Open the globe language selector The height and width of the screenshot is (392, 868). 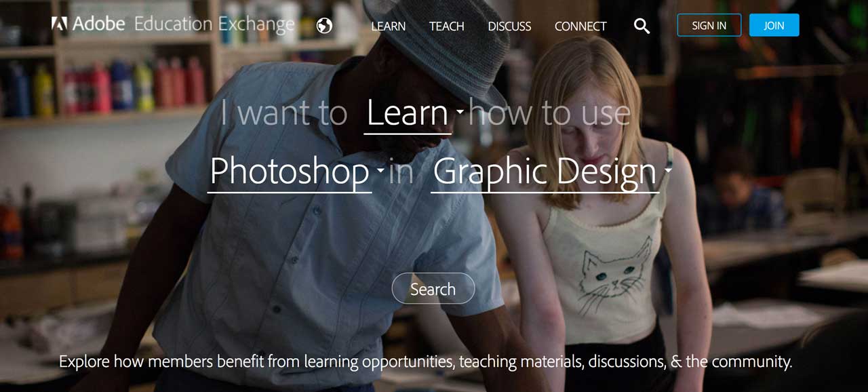(x=325, y=26)
